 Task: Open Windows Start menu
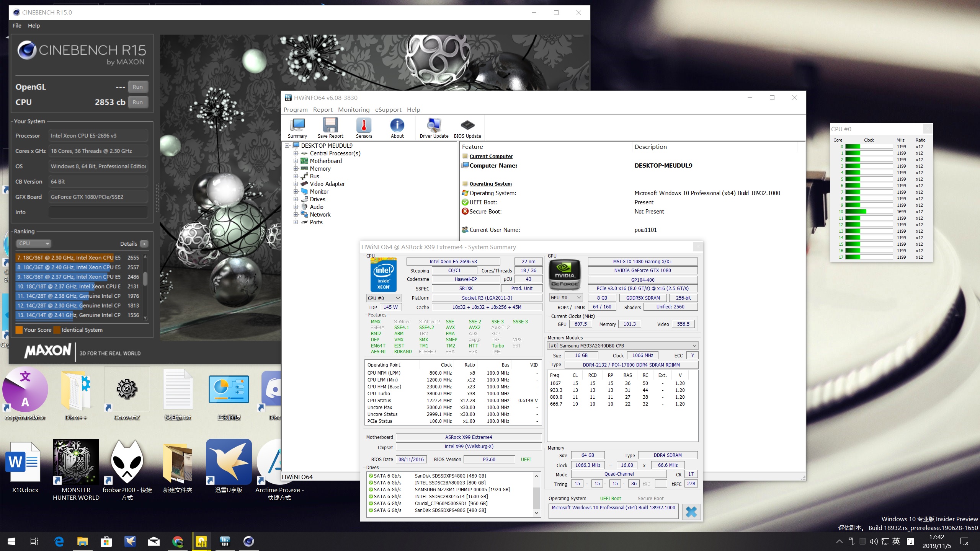tap(11, 541)
